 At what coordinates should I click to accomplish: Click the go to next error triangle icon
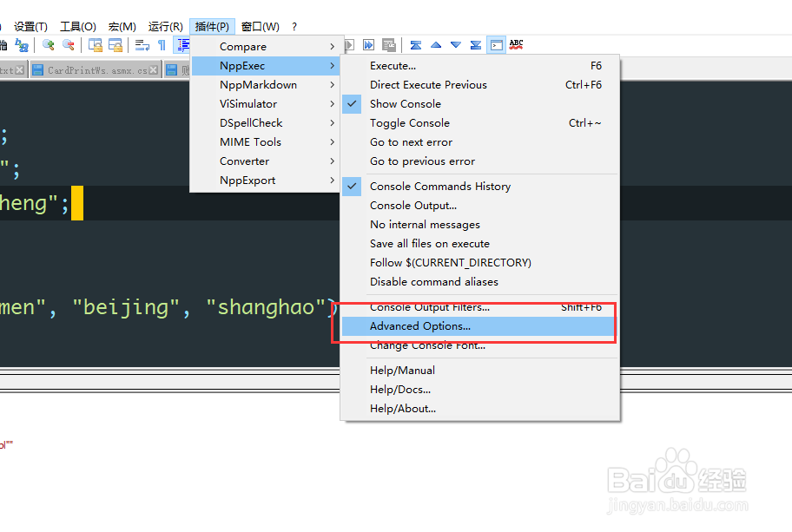pyautogui.click(x=454, y=44)
